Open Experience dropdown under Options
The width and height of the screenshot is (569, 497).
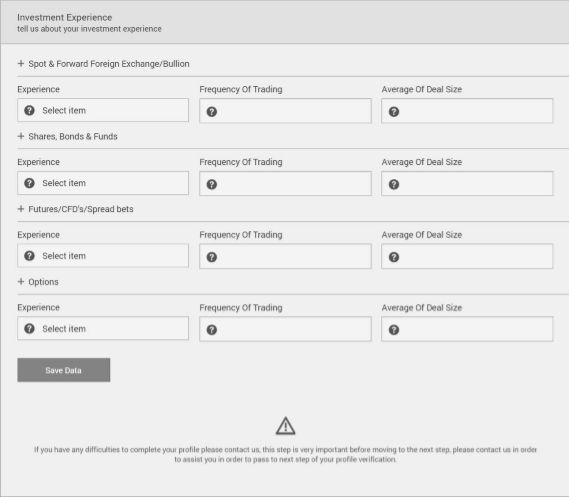[103, 329]
